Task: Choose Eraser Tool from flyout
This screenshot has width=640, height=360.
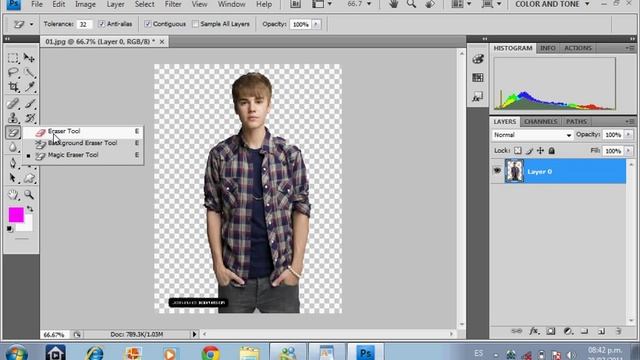Action: coord(83,131)
